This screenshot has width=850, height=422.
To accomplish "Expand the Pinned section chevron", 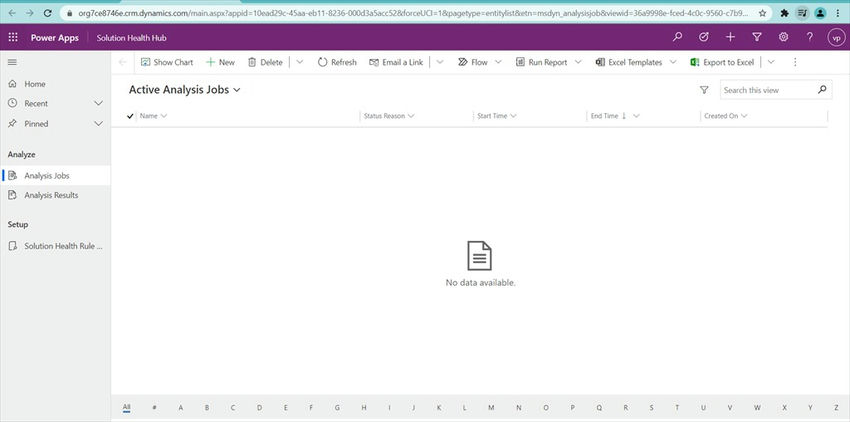I will pos(99,124).
